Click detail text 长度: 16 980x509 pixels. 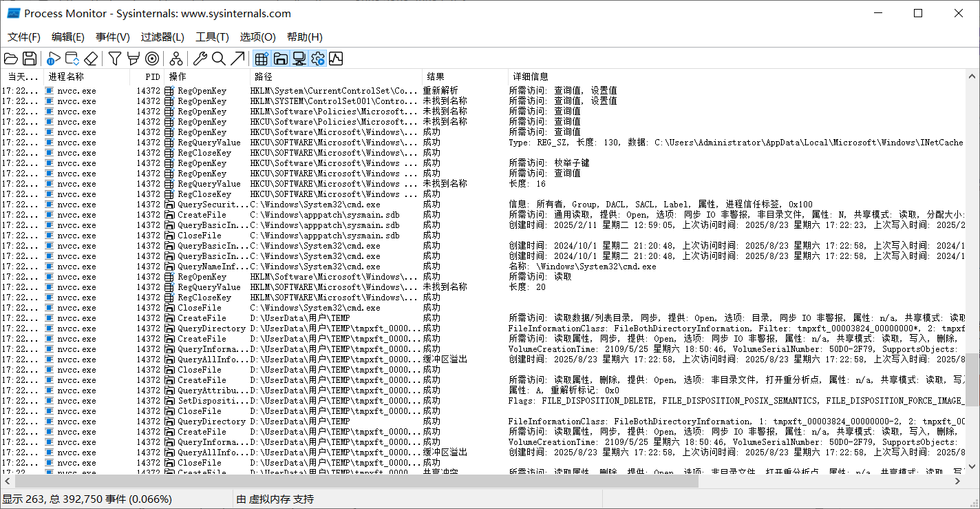[527, 184]
